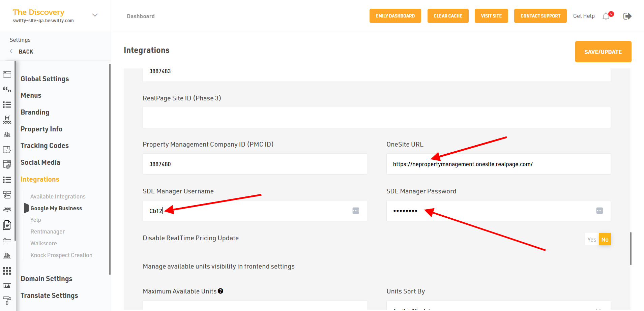This screenshot has width=644, height=311.
Task: Open the 360 tour sidebar icon
Action: 7,209
